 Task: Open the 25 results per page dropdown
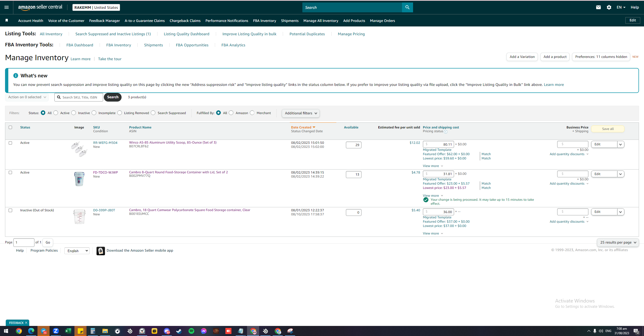pos(618,242)
